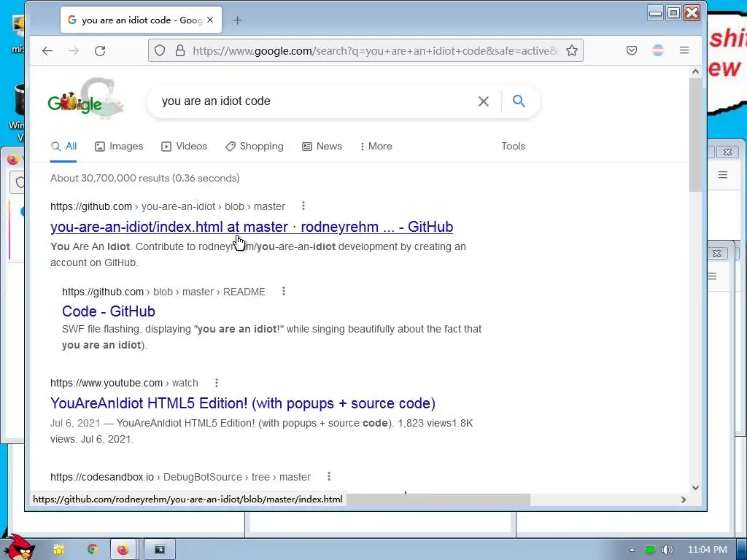Image resolution: width=747 pixels, height=560 pixels.
Task: Submit search using the magnifier icon
Action: [519, 101]
